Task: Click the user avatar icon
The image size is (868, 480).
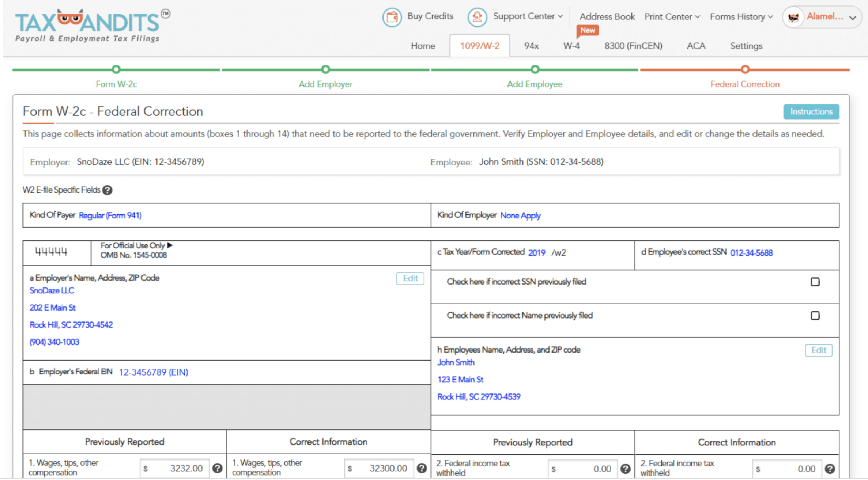Action: 793,17
